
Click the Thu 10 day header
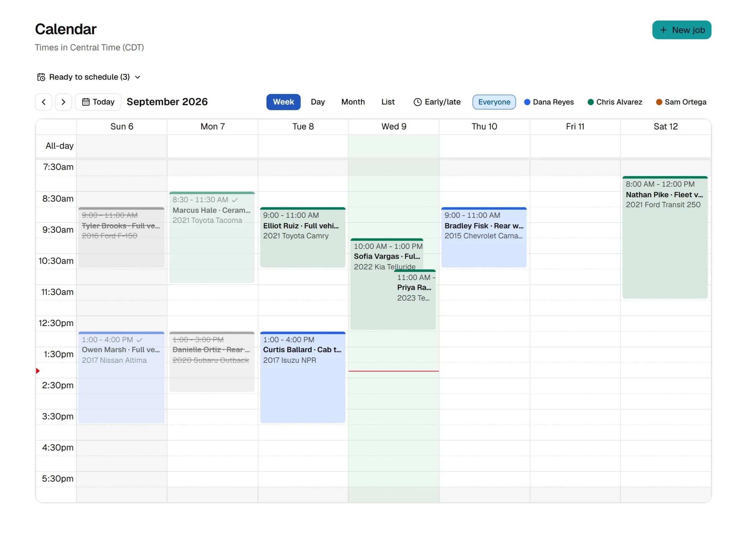484,126
